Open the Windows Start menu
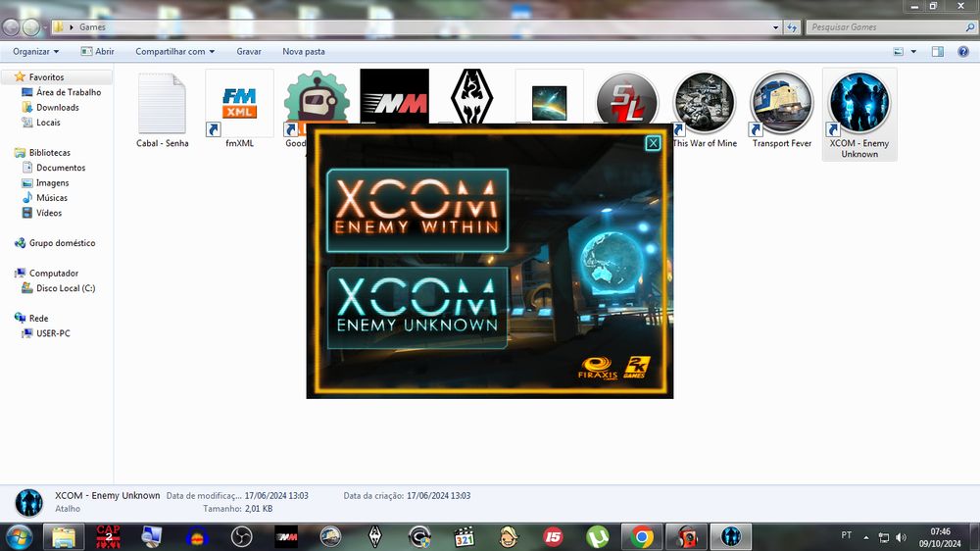Viewport: 980px width, 551px height. click(x=20, y=536)
